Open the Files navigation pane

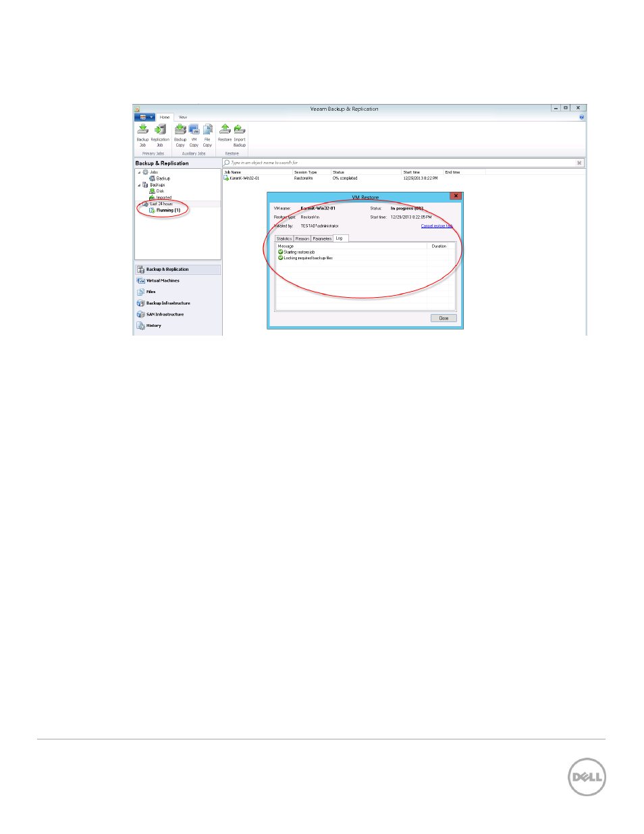(x=178, y=292)
